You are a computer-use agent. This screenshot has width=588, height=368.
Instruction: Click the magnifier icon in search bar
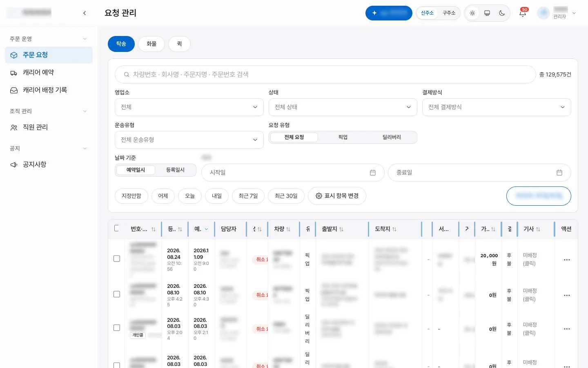pos(127,74)
